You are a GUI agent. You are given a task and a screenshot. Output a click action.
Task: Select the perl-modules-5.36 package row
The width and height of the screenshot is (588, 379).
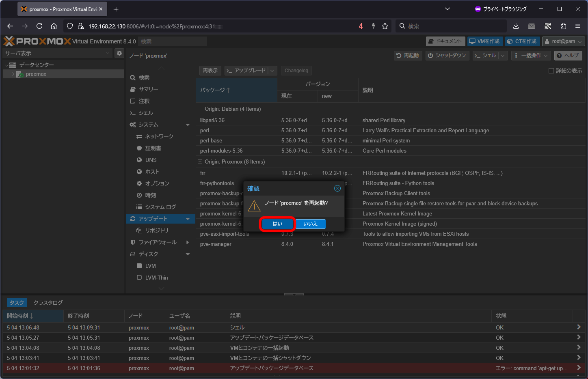pyautogui.click(x=390, y=151)
